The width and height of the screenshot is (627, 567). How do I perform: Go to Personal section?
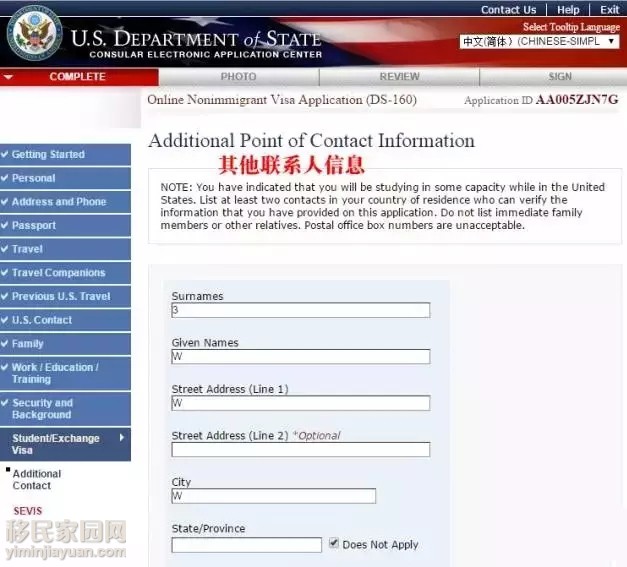[65, 178]
